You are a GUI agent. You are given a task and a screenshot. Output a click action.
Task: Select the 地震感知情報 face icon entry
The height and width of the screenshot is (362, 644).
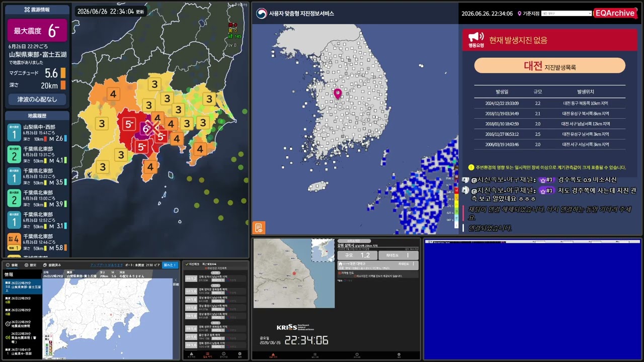pos(22,324)
